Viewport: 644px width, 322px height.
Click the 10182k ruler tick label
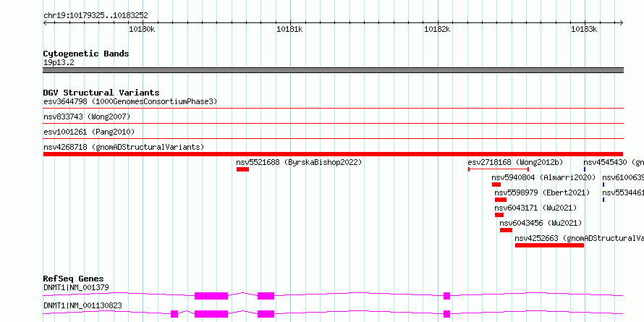pos(437,29)
